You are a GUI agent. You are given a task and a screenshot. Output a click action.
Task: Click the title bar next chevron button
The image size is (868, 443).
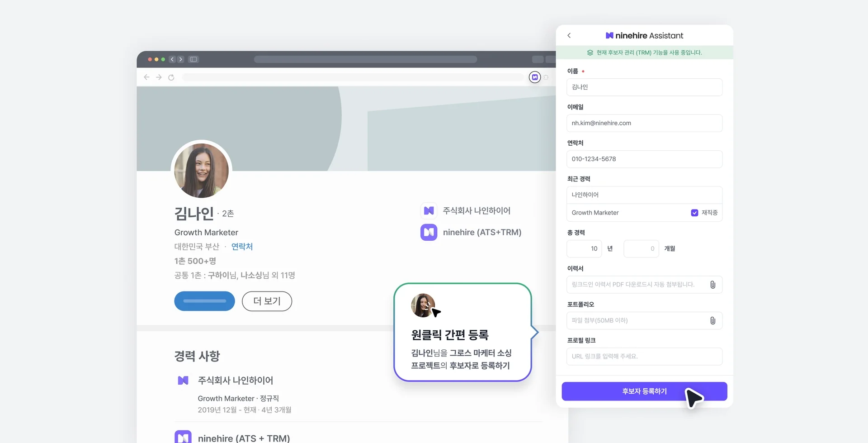coord(181,59)
